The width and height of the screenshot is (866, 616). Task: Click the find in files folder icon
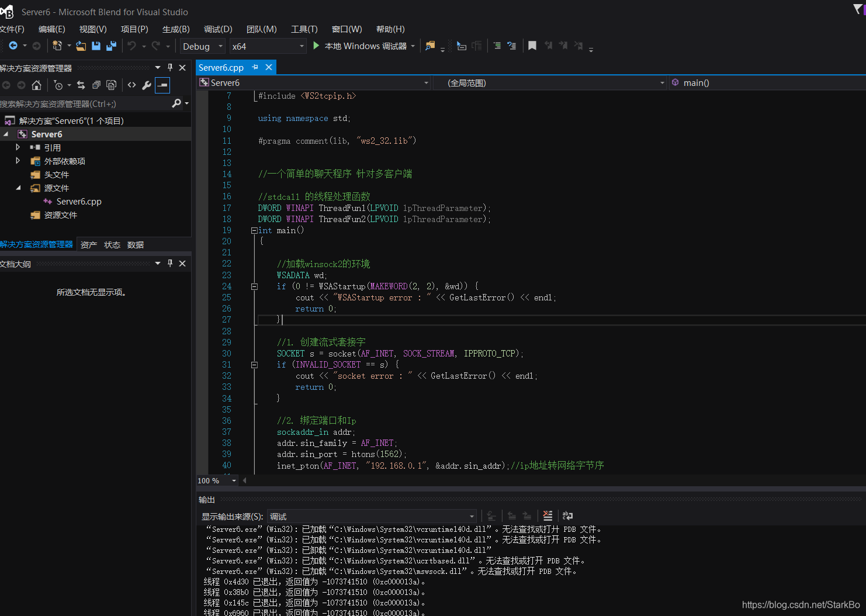click(430, 46)
